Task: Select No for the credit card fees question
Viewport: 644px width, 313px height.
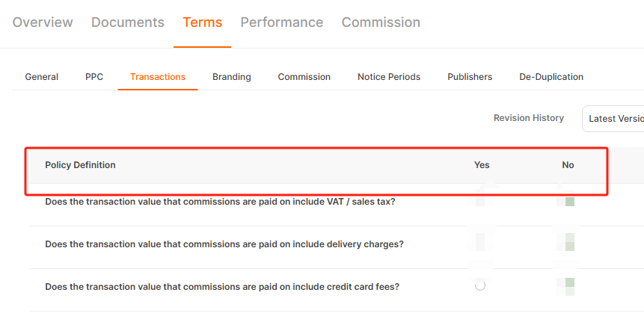Action: click(569, 285)
